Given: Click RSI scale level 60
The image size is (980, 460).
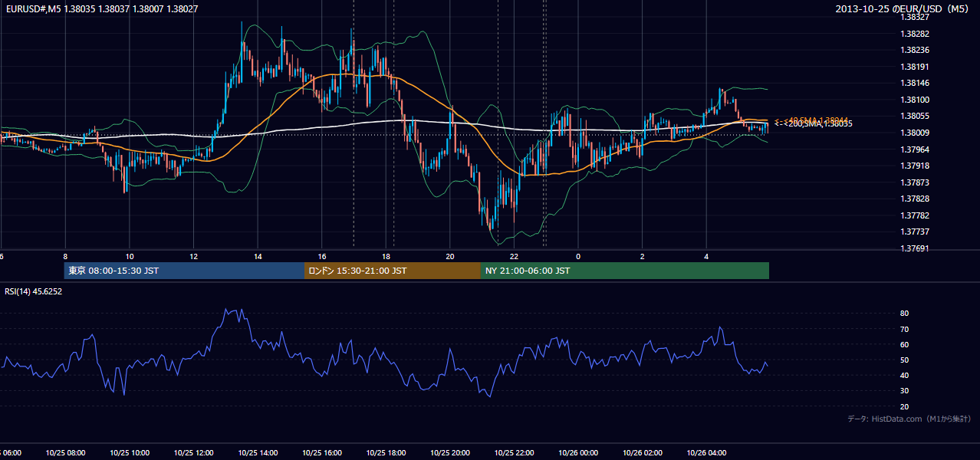Looking at the screenshot, I should (904, 344).
